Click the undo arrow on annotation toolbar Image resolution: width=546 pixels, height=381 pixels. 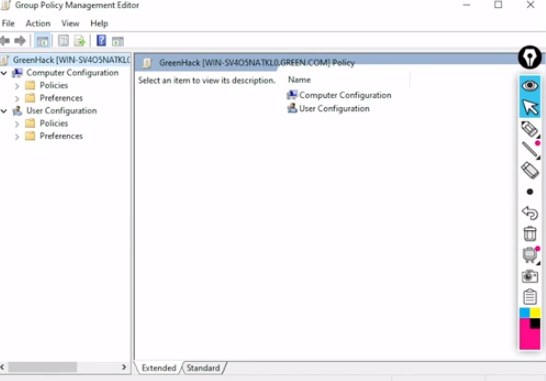[x=530, y=212]
